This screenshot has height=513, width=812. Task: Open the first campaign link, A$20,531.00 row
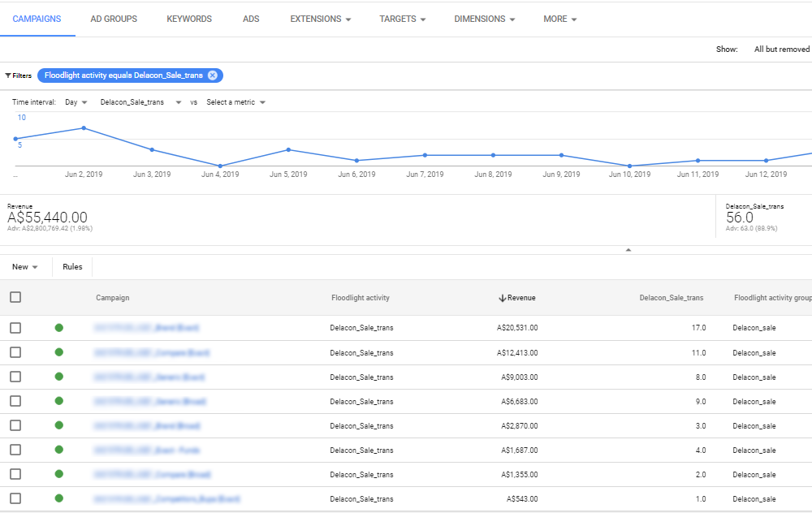tap(146, 328)
